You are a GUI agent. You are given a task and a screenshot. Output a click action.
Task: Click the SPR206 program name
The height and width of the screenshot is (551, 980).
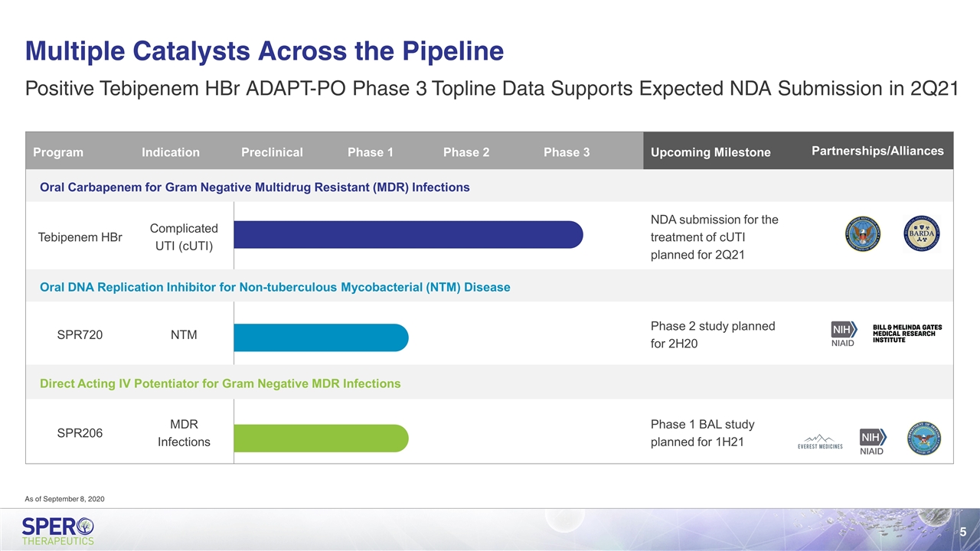[x=80, y=432]
